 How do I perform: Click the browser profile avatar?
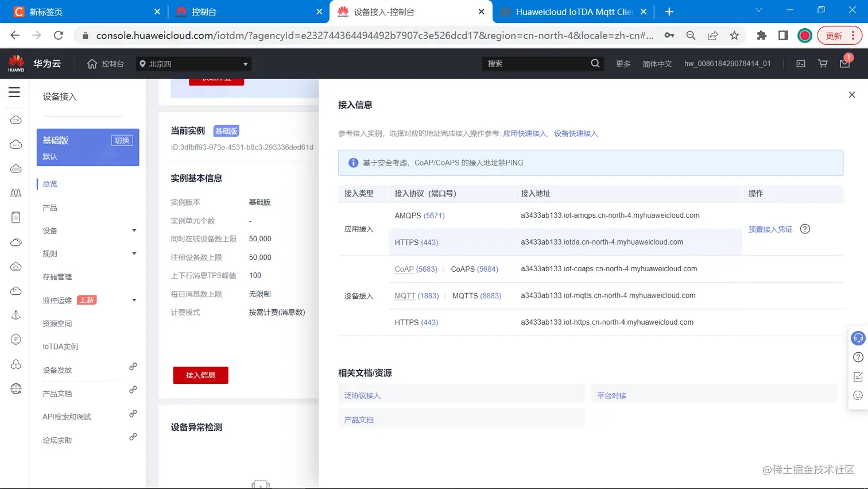coord(805,36)
